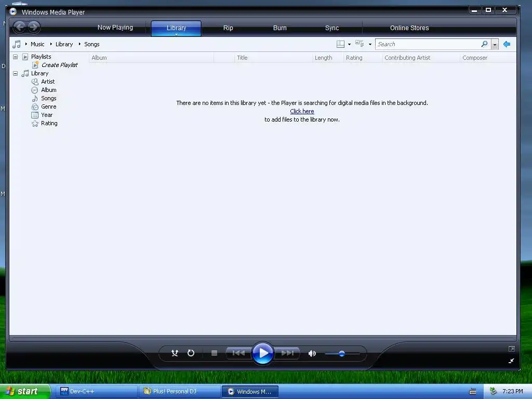532x399 pixels.
Task: Sort by the Length column header
Action: pyautogui.click(x=328, y=58)
